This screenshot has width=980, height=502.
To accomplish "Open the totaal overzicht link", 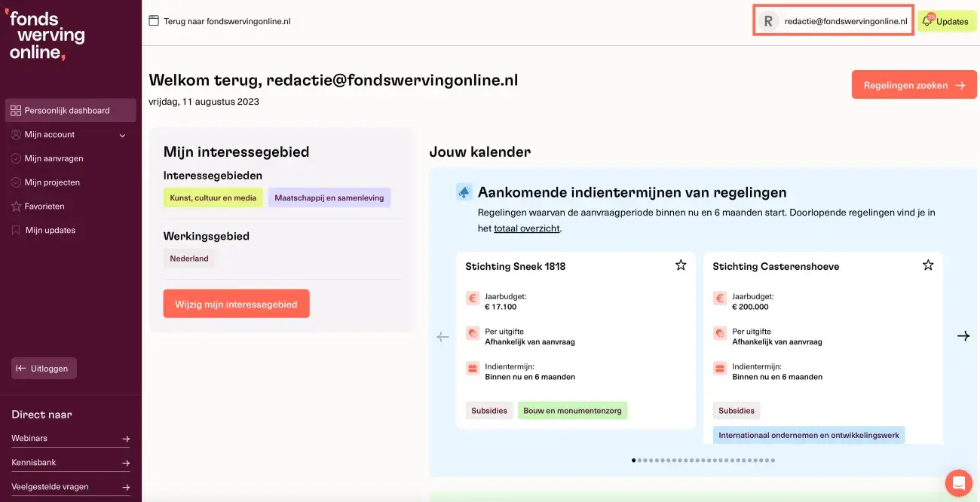I will (526, 228).
